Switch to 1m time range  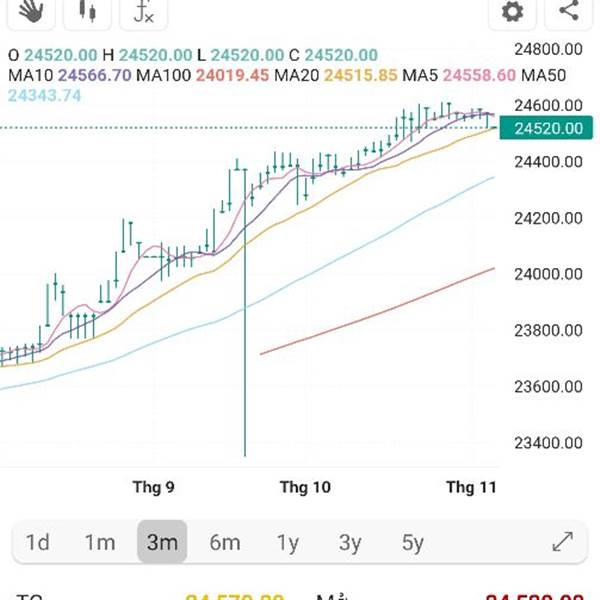point(100,542)
